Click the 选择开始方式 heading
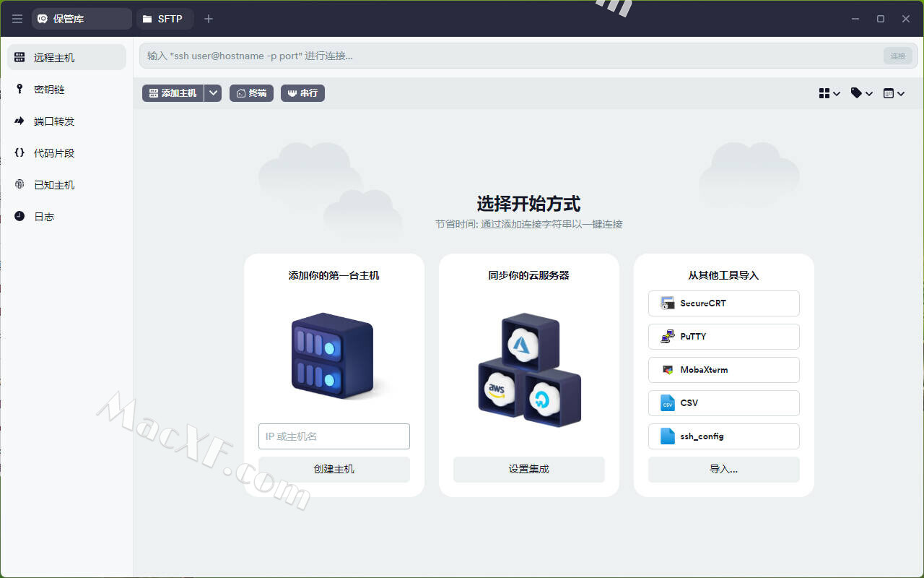924x578 pixels. (528, 204)
